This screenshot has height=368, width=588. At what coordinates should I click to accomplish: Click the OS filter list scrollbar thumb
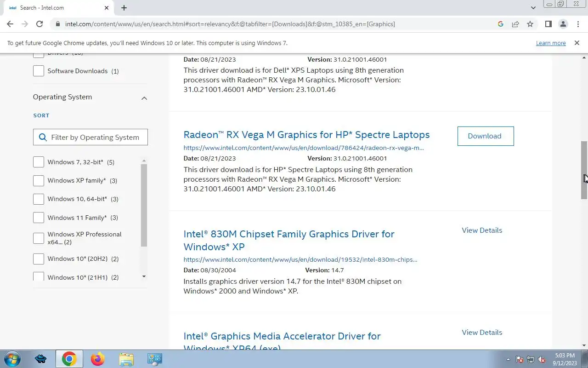(x=144, y=205)
